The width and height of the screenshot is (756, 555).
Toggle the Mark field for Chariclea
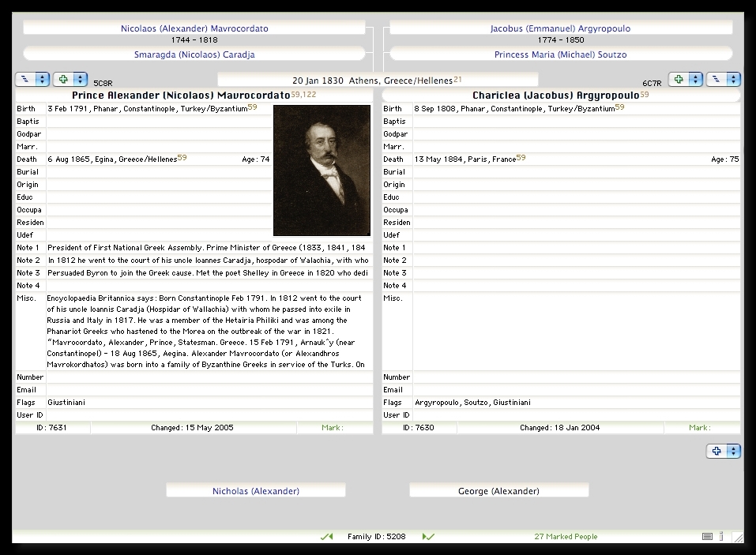point(701,428)
